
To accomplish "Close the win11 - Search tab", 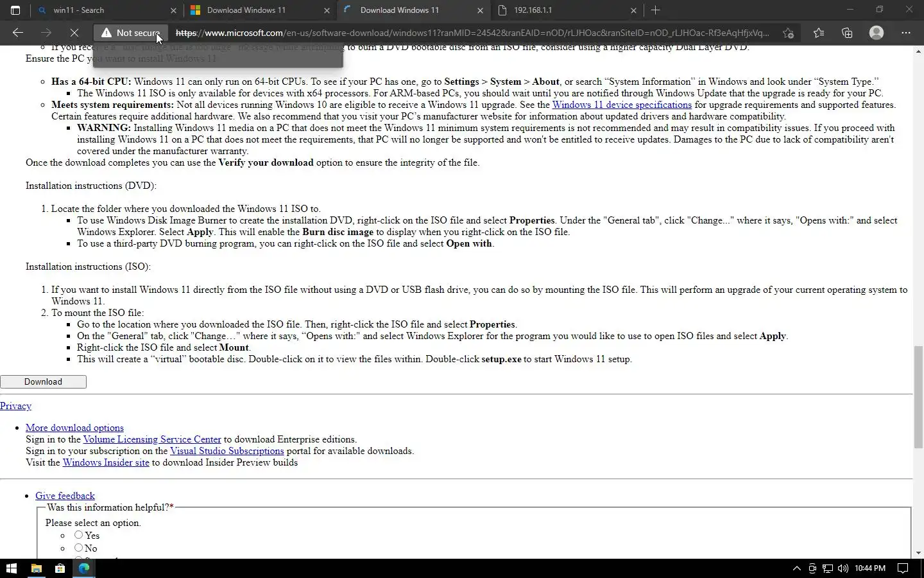I will point(173,10).
